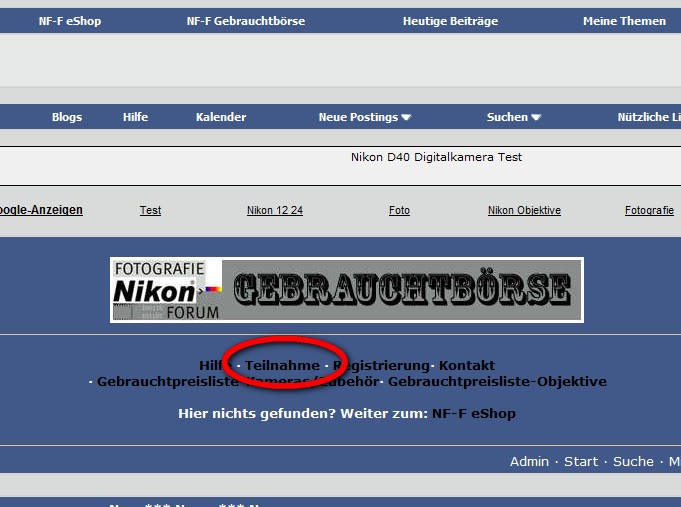Click Hilfe in the second navigation bar
The height and width of the screenshot is (507, 681).
click(x=136, y=117)
